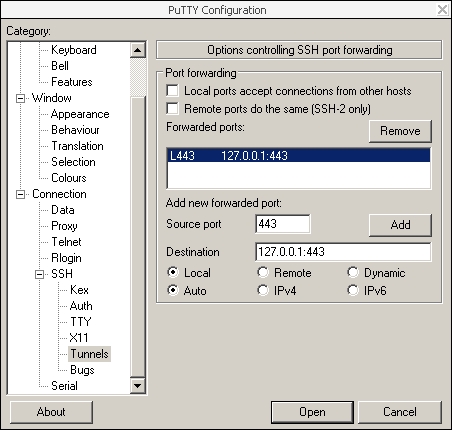Open the Keyboard category
Screen dimensions: 452x430
[x=74, y=50]
